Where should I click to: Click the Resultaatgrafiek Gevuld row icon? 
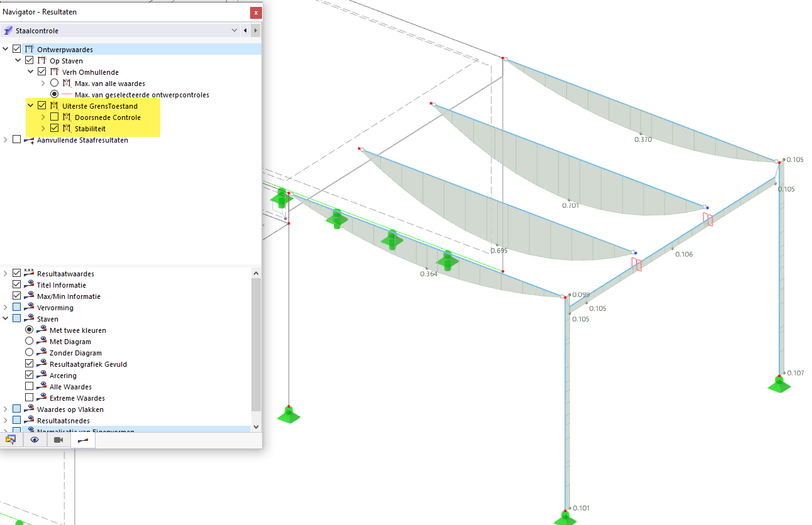42,364
